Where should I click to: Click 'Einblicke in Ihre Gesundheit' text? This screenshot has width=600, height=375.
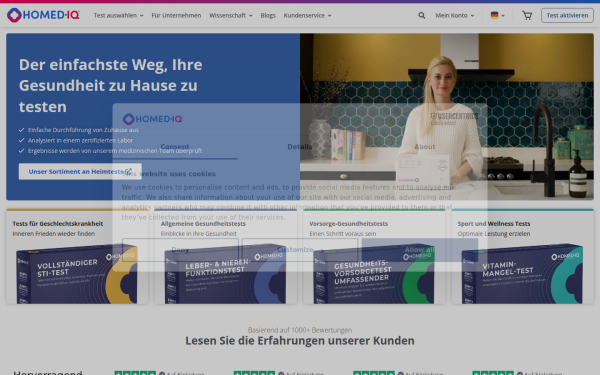pos(199,233)
